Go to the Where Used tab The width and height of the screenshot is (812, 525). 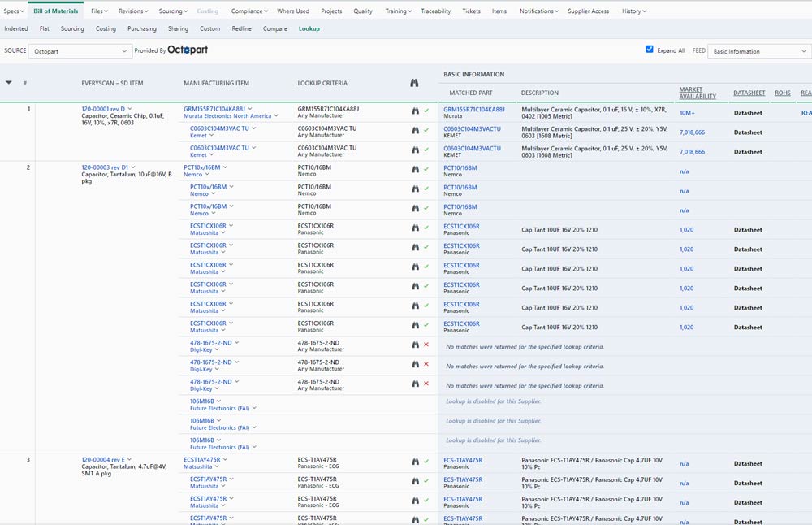tap(293, 11)
